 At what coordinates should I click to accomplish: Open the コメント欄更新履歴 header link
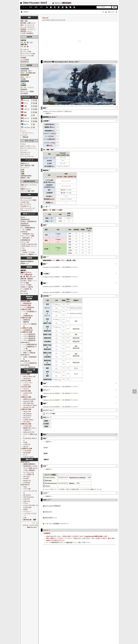tap(63, 3)
